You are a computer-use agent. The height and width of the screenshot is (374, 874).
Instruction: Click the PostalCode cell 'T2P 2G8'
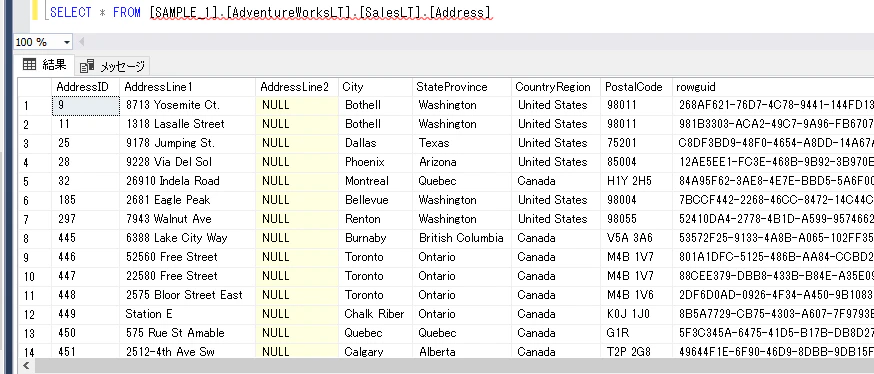pos(637,351)
